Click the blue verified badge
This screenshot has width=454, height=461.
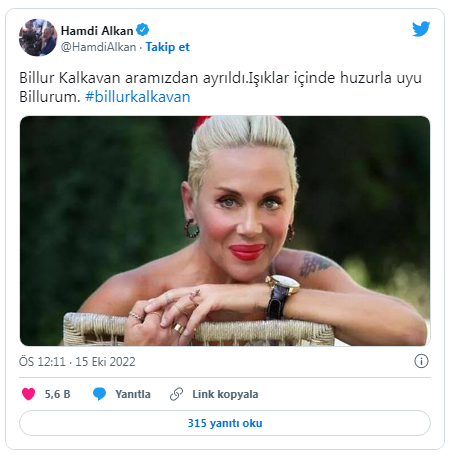tap(143, 30)
